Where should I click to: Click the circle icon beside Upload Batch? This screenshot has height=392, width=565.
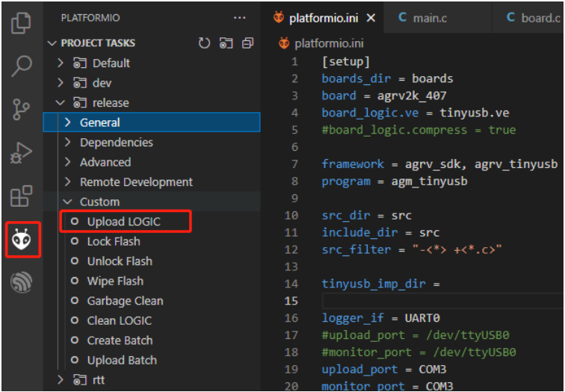point(75,360)
